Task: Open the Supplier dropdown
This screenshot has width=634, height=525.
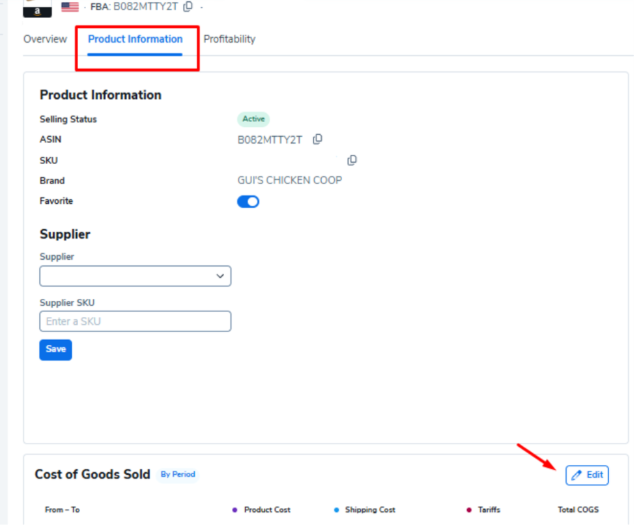Action: tap(135, 276)
